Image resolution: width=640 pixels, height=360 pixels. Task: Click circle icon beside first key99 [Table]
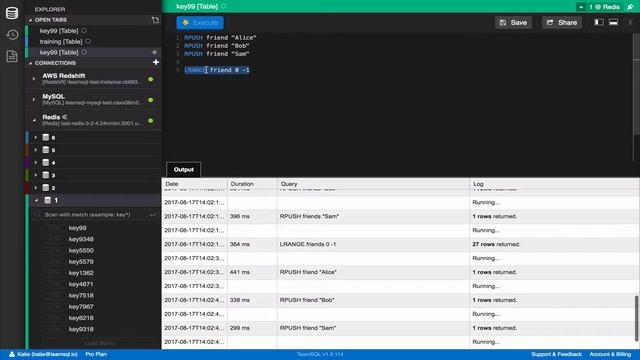[x=84, y=30]
